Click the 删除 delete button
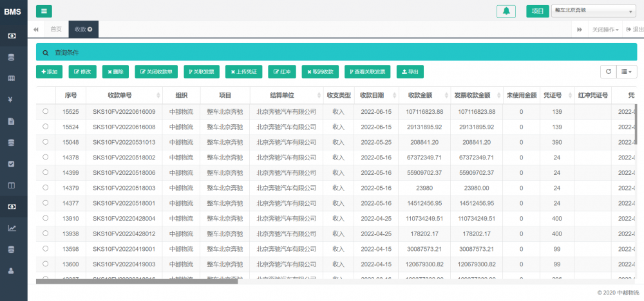 pos(115,72)
